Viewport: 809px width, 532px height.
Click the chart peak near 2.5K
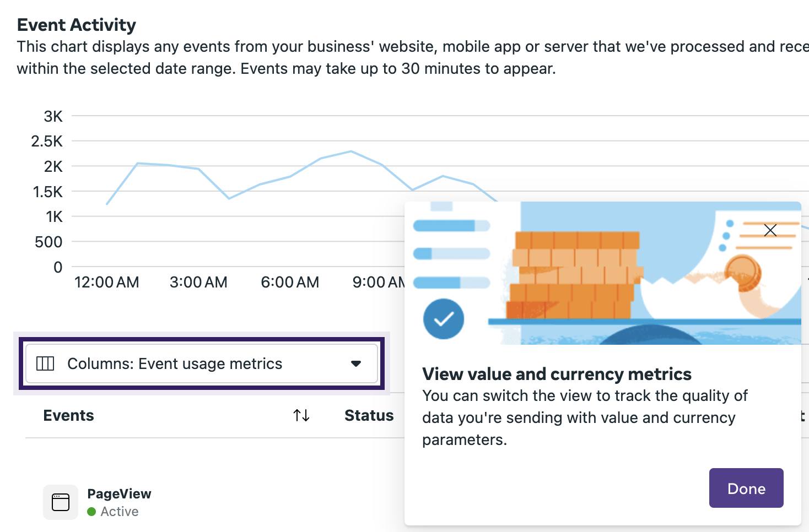tap(351, 151)
